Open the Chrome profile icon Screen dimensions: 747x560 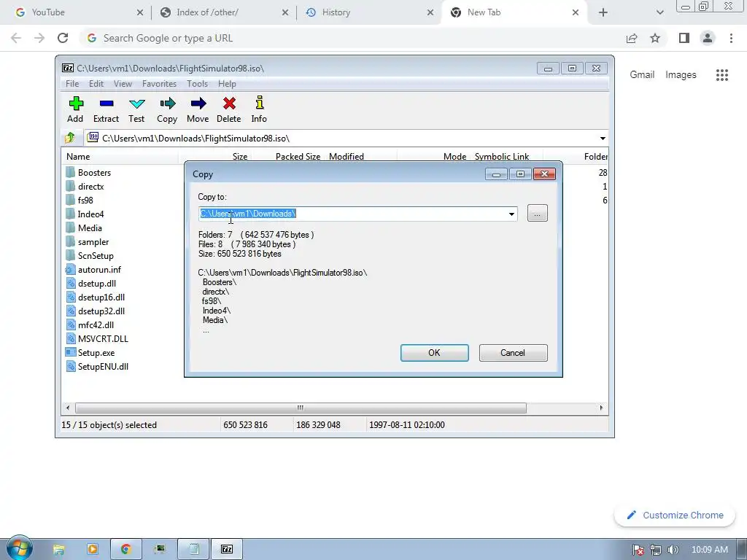coord(708,38)
